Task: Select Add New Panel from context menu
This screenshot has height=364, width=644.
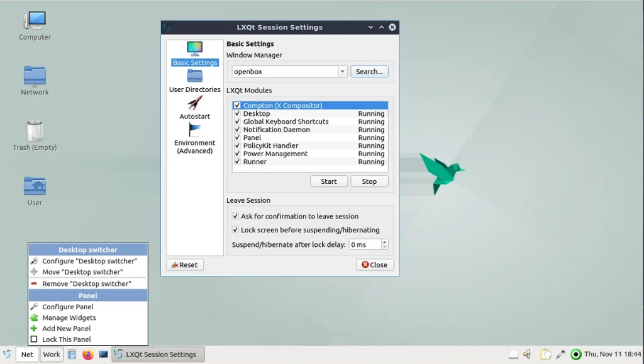Action: pos(88,328)
